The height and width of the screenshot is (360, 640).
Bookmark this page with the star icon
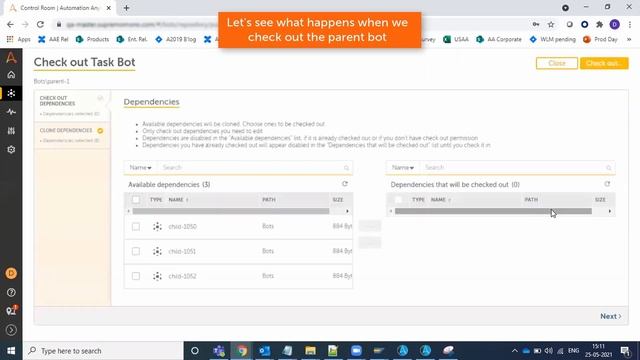[x=551, y=24]
